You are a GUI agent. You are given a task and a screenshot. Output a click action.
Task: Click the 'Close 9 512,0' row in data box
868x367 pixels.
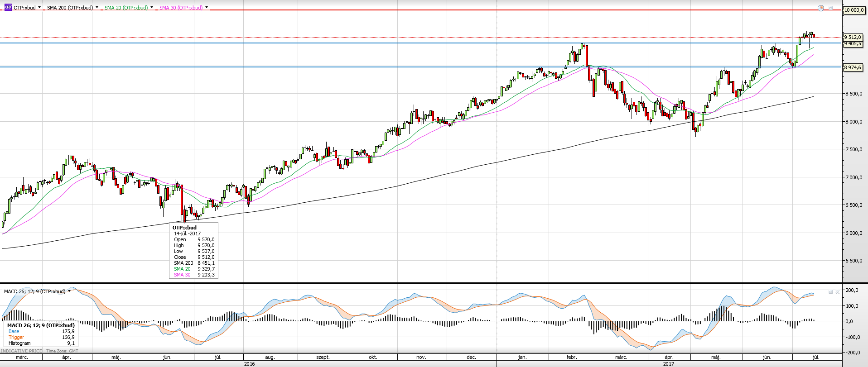point(194,257)
